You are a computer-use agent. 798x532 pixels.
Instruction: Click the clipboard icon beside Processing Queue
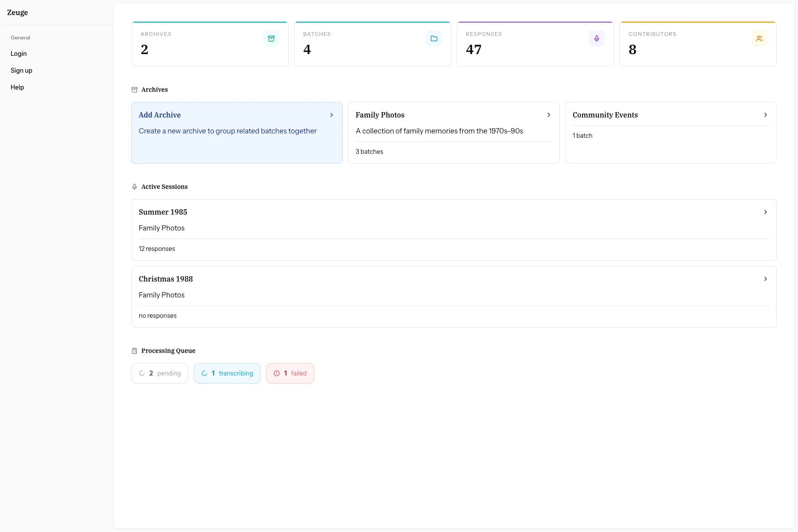[x=134, y=351]
